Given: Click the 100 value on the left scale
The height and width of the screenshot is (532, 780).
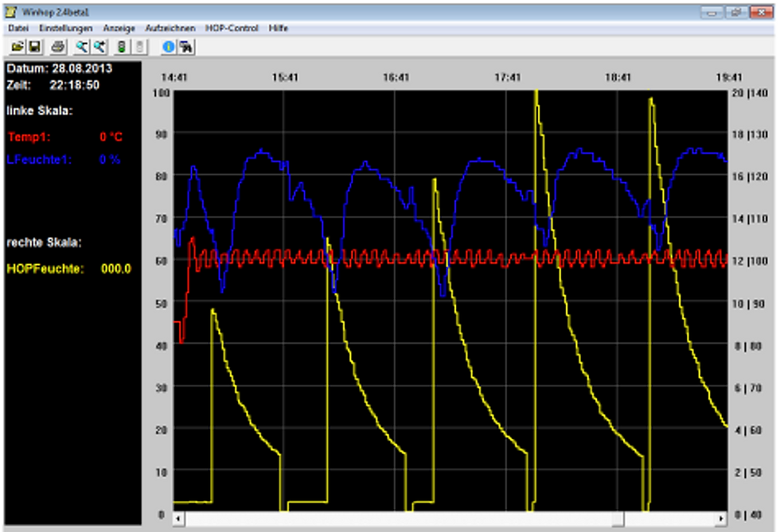Looking at the screenshot, I should pyautogui.click(x=161, y=93).
